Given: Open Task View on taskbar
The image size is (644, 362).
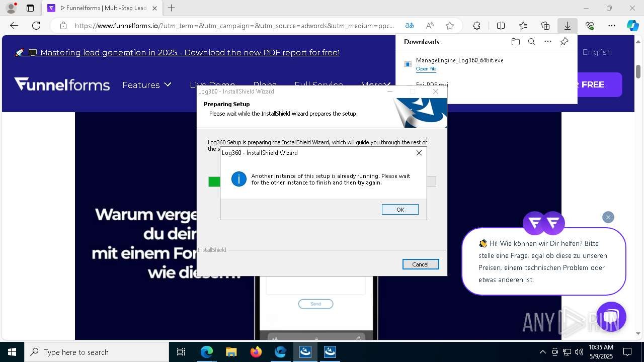Looking at the screenshot, I should [181, 352].
